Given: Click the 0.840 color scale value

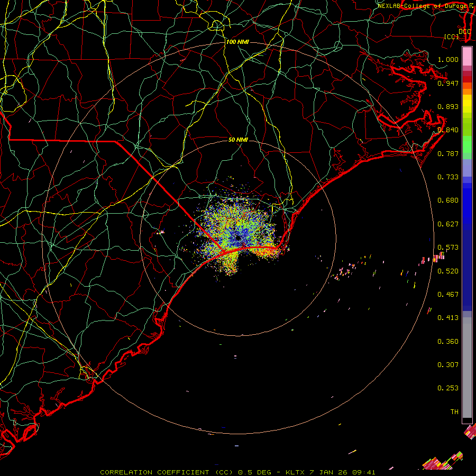Looking at the screenshot, I should [x=448, y=130].
